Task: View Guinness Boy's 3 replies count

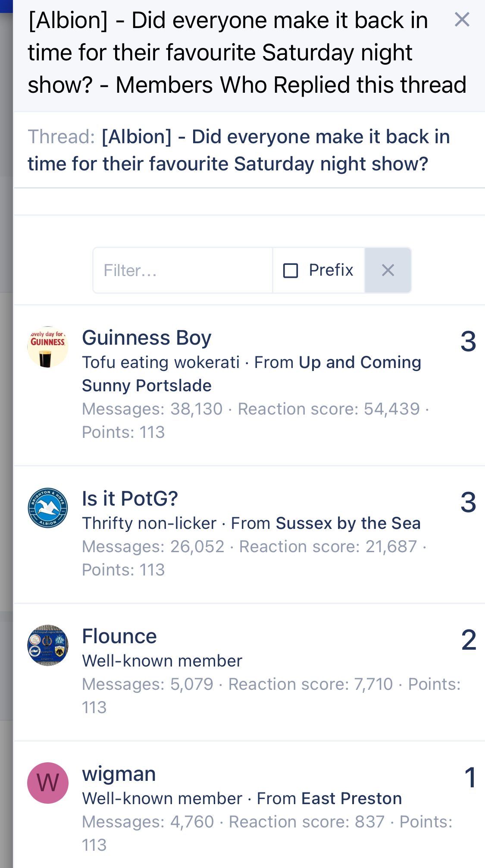Action: pyautogui.click(x=468, y=342)
